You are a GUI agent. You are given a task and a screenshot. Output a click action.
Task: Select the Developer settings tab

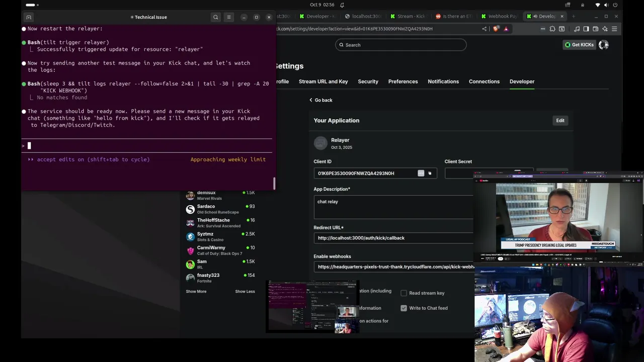pyautogui.click(x=522, y=81)
